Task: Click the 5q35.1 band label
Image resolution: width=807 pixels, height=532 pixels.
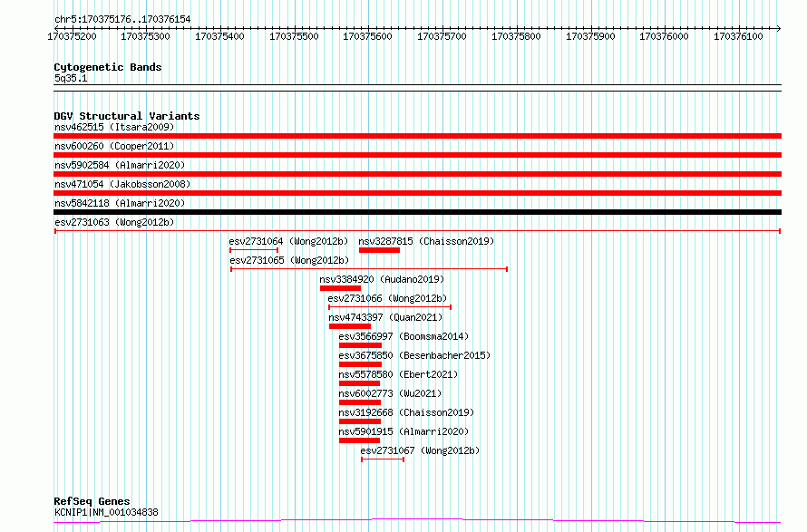Action: (x=71, y=78)
